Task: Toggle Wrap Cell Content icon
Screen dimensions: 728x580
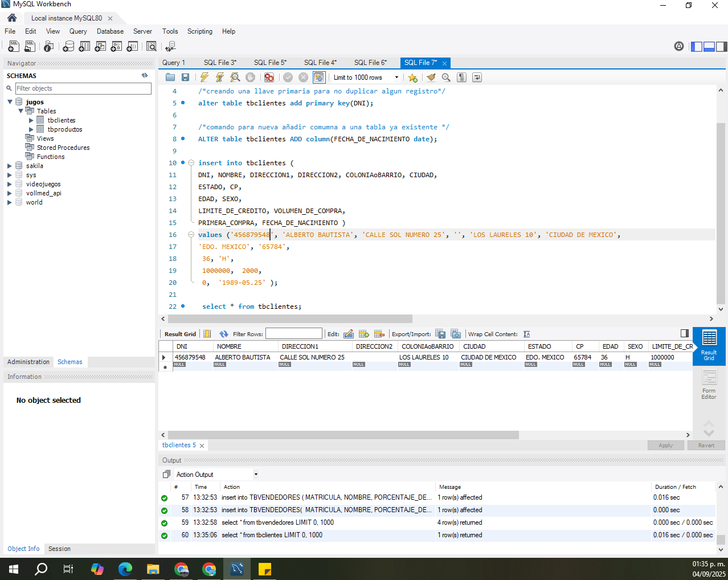Action: click(526, 334)
